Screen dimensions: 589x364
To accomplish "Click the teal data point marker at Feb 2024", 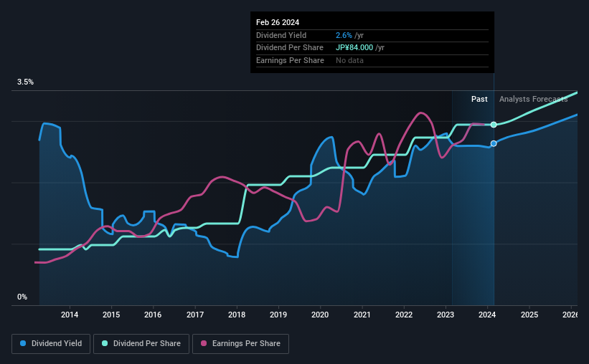I will 494,125.
